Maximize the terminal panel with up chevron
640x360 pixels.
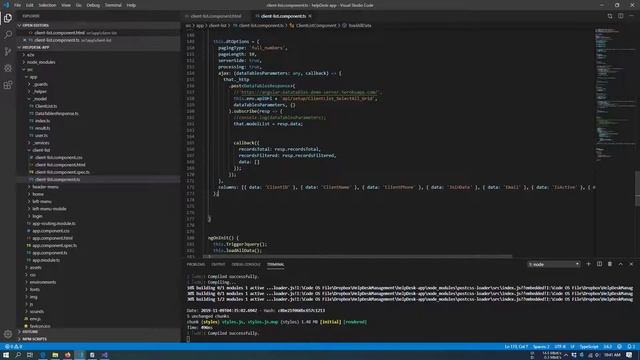point(620,264)
